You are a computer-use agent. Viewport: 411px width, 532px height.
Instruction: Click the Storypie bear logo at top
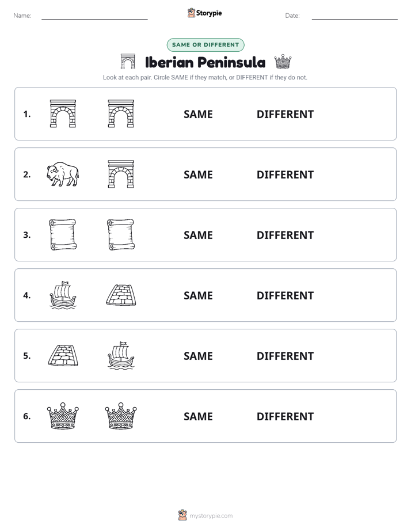pyautogui.click(x=191, y=13)
